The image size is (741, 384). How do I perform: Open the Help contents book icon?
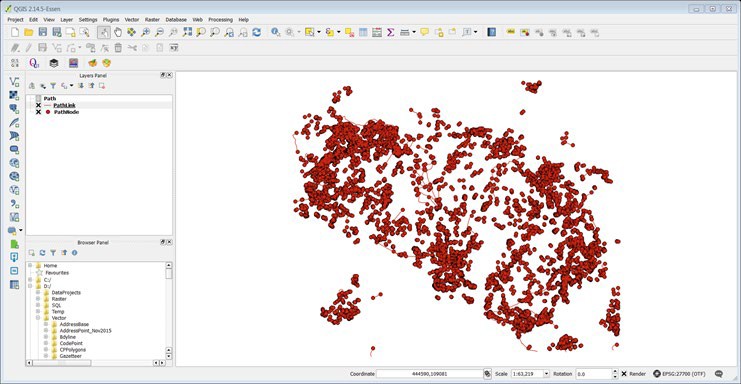491,32
